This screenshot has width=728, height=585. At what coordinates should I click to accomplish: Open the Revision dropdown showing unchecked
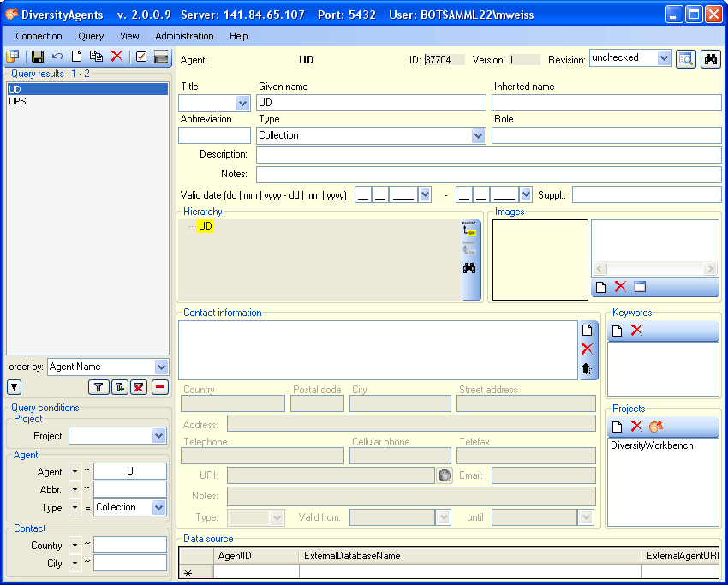(664, 58)
